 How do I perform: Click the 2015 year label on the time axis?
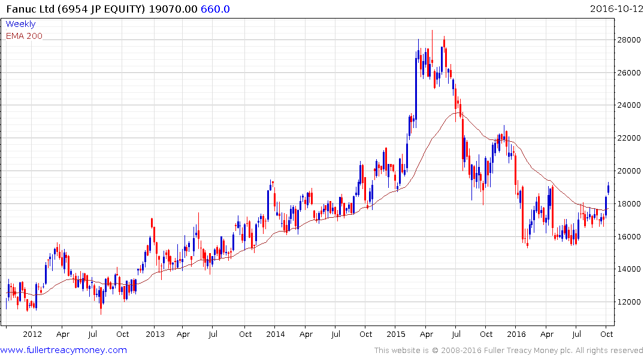coord(396,334)
